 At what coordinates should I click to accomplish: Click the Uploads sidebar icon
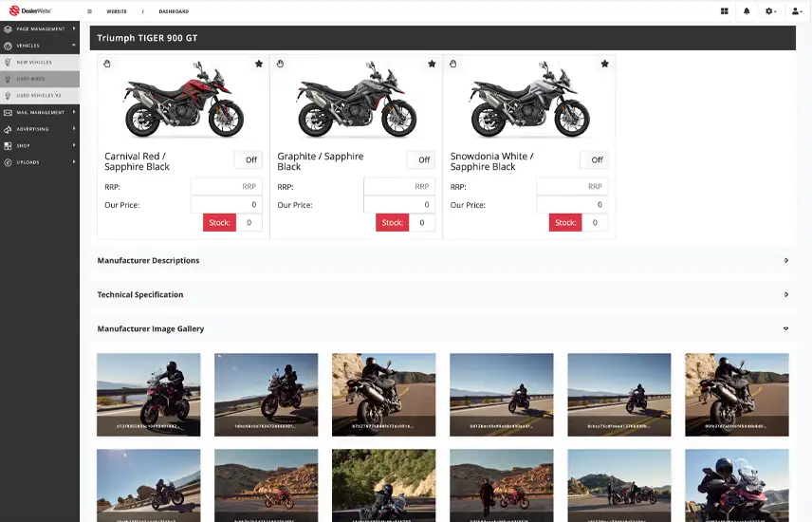pyautogui.click(x=8, y=162)
